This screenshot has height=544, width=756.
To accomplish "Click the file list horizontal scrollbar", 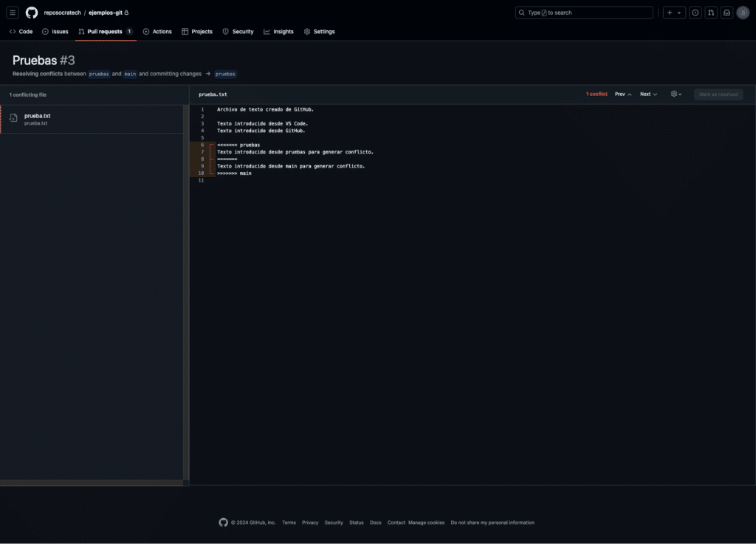I will coord(92,482).
